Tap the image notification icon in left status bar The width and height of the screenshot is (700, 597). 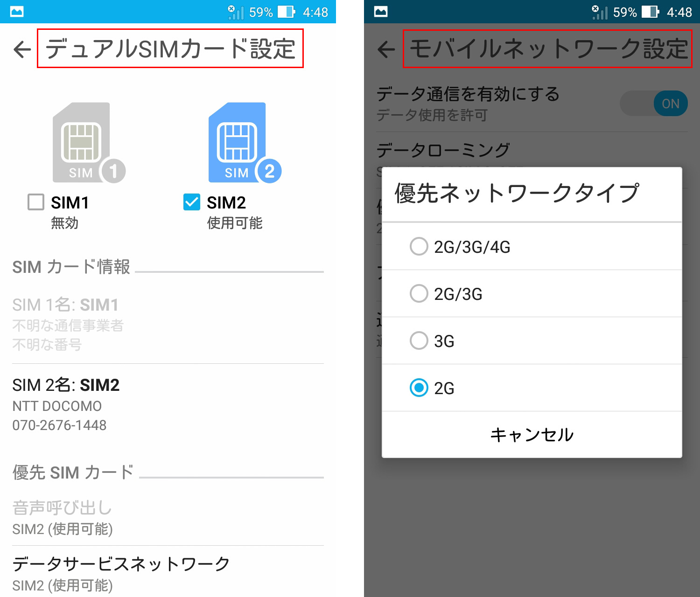click(x=17, y=12)
